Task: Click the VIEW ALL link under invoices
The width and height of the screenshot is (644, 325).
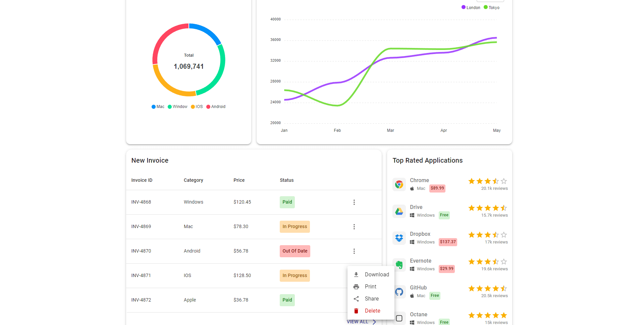Action: pyautogui.click(x=358, y=322)
